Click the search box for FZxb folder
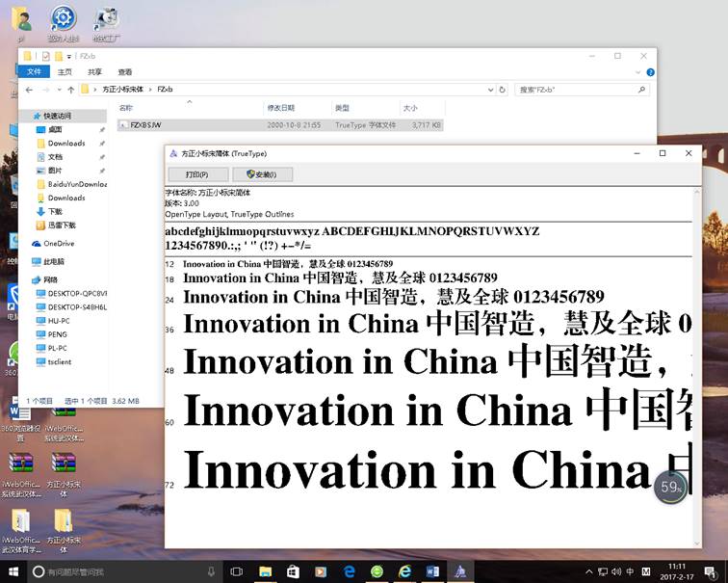 pos(578,90)
